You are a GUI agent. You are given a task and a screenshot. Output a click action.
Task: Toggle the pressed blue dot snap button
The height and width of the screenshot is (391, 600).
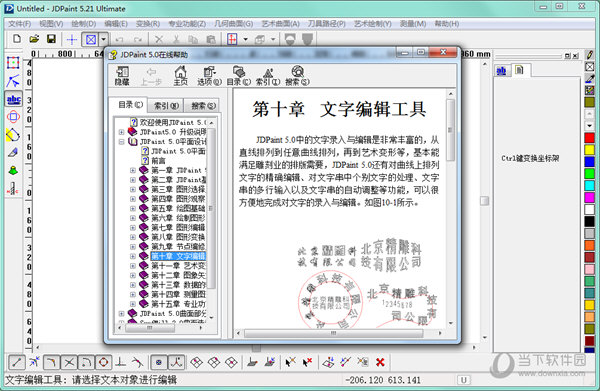(x=159, y=362)
